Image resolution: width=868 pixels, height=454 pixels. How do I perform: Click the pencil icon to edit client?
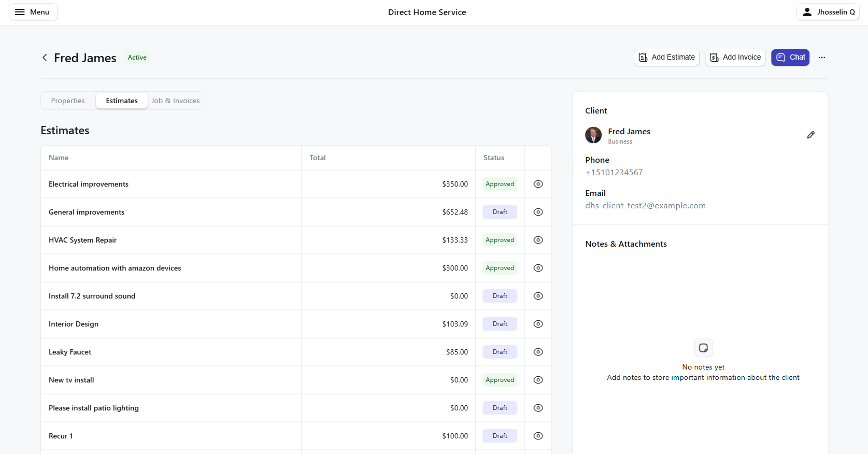point(810,135)
